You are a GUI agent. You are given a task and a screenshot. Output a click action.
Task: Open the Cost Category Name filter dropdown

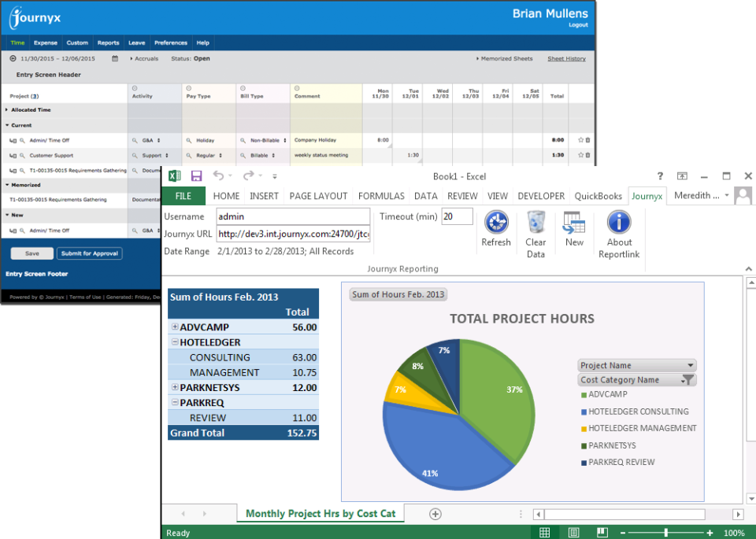click(x=688, y=380)
